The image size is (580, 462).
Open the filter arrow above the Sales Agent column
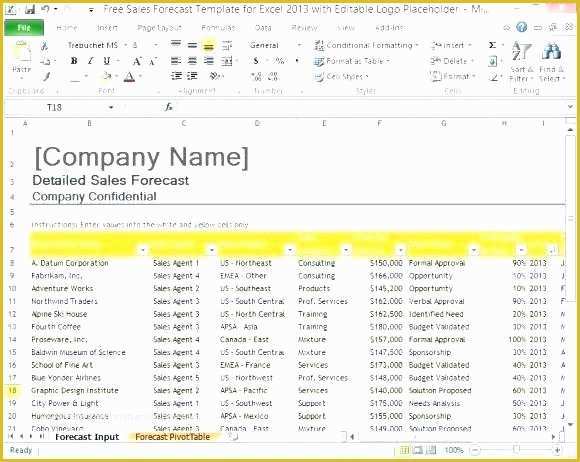212,250
